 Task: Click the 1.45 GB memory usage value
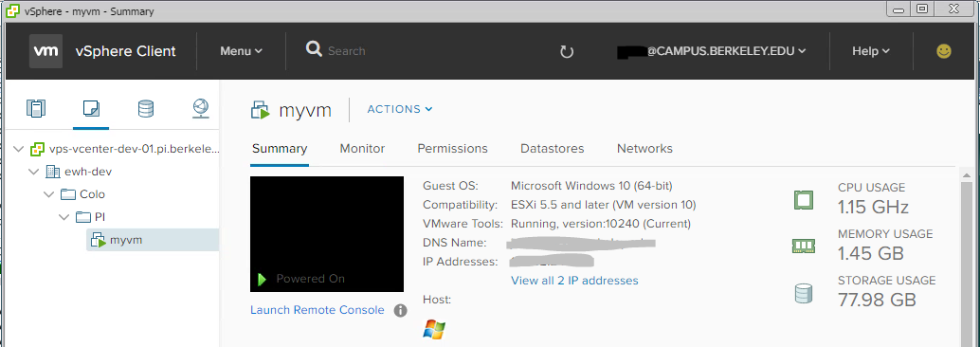(x=871, y=253)
